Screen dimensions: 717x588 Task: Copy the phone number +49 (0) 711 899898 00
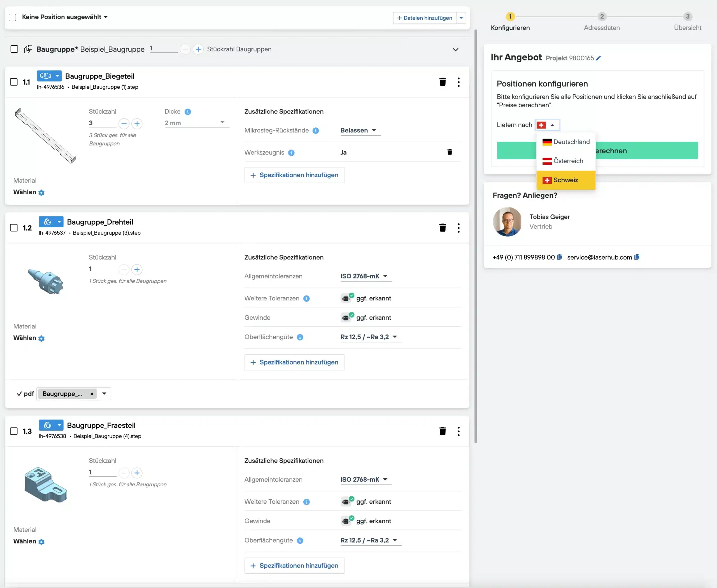559,257
